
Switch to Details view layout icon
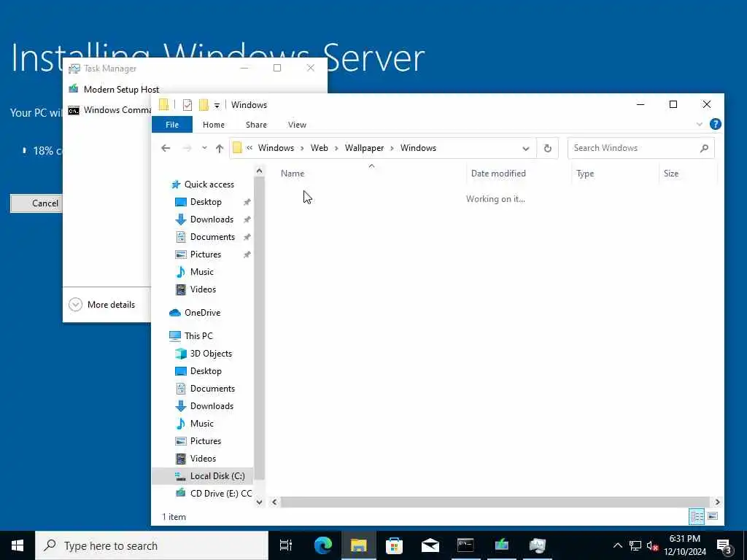[697, 517]
